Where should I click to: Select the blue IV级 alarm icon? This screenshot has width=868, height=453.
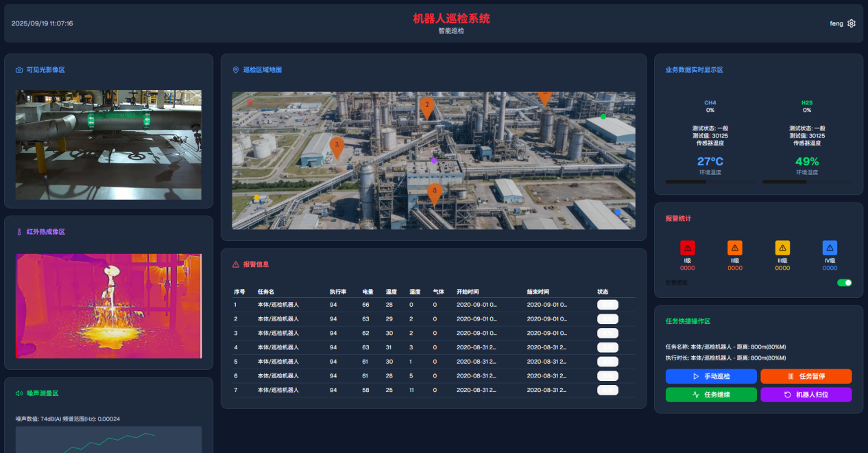point(830,248)
